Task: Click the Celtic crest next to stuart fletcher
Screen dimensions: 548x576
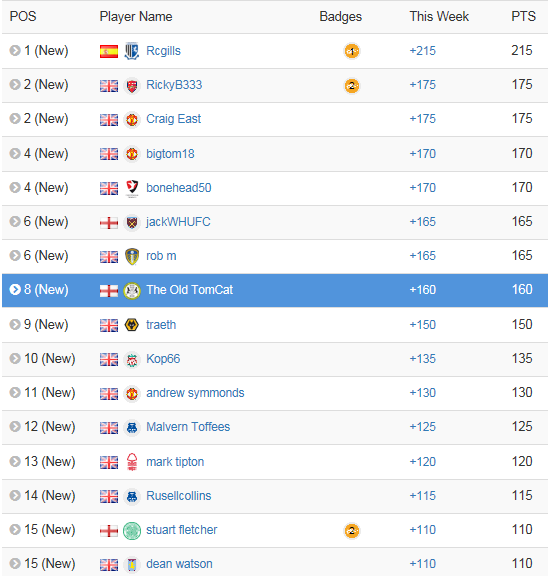Action: click(x=132, y=530)
